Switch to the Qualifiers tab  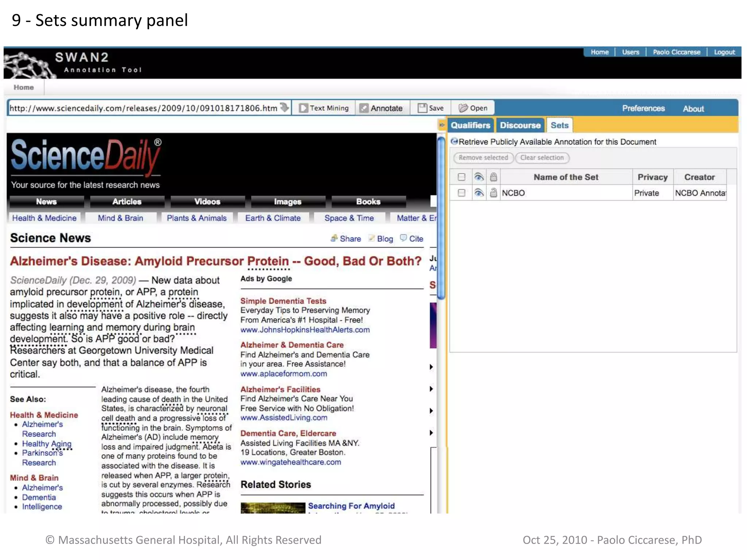(470, 125)
